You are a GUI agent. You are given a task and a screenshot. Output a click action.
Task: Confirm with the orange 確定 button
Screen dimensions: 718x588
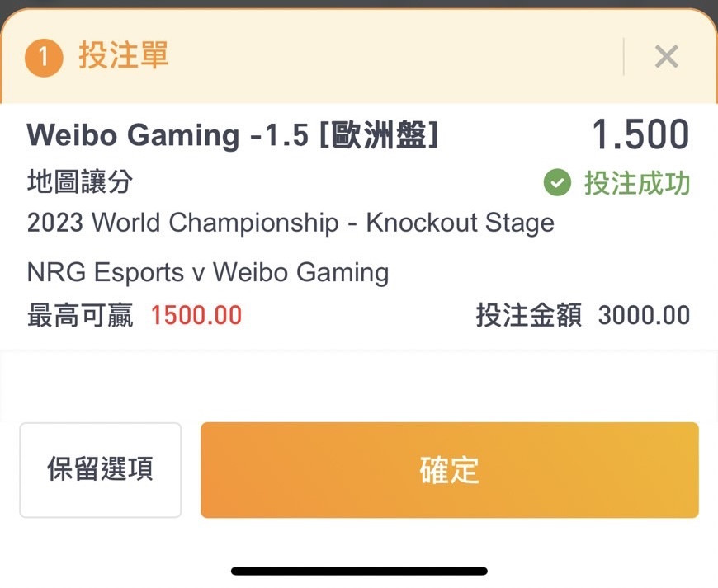[450, 470]
